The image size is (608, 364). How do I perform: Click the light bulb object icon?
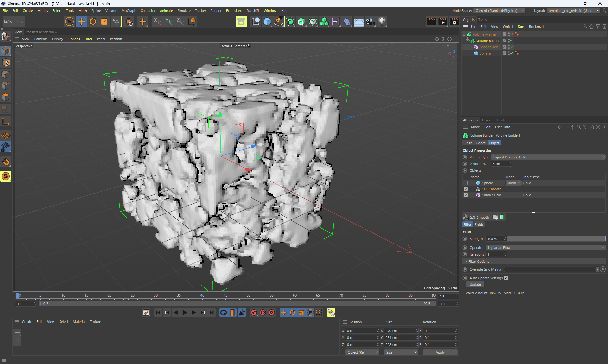tap(382, 22)
